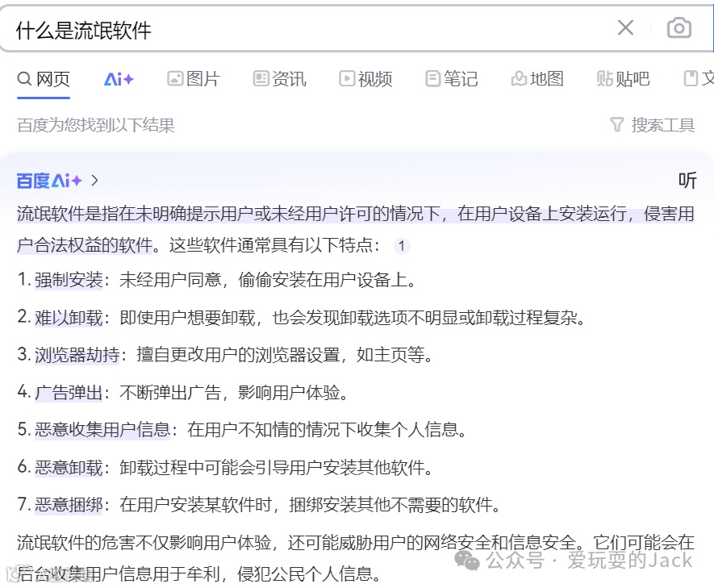
Task: Click the highlighted term 浏览器劫持
Action: point(77,355)
